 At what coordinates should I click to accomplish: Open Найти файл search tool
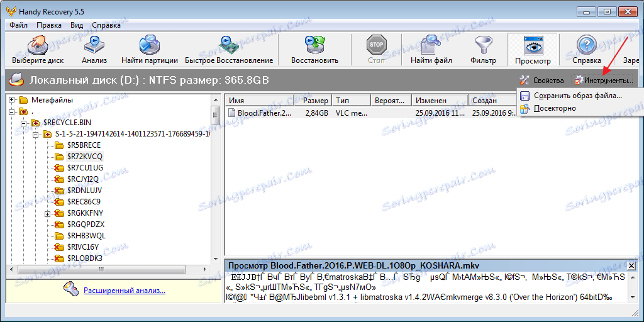[431, 50]
